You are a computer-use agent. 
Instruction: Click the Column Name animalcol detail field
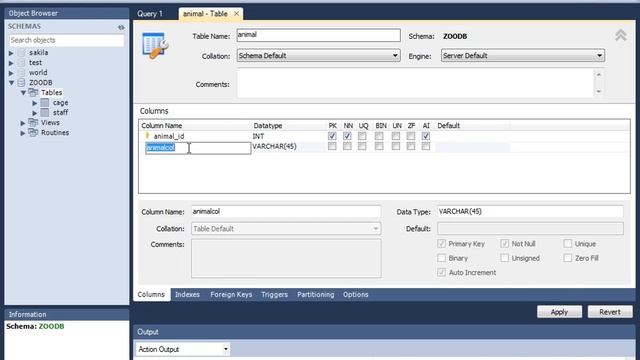[x=286, y=211]
